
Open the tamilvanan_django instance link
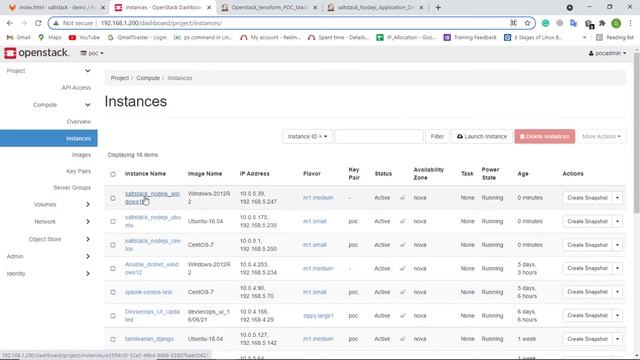pyautogui.click(x=149, y=339)
